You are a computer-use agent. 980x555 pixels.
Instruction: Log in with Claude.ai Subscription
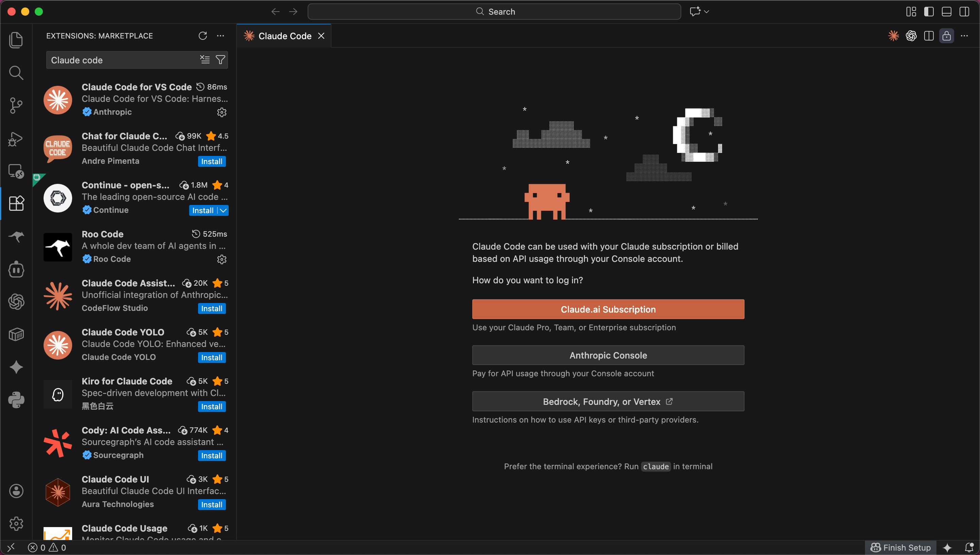(608, 309)
